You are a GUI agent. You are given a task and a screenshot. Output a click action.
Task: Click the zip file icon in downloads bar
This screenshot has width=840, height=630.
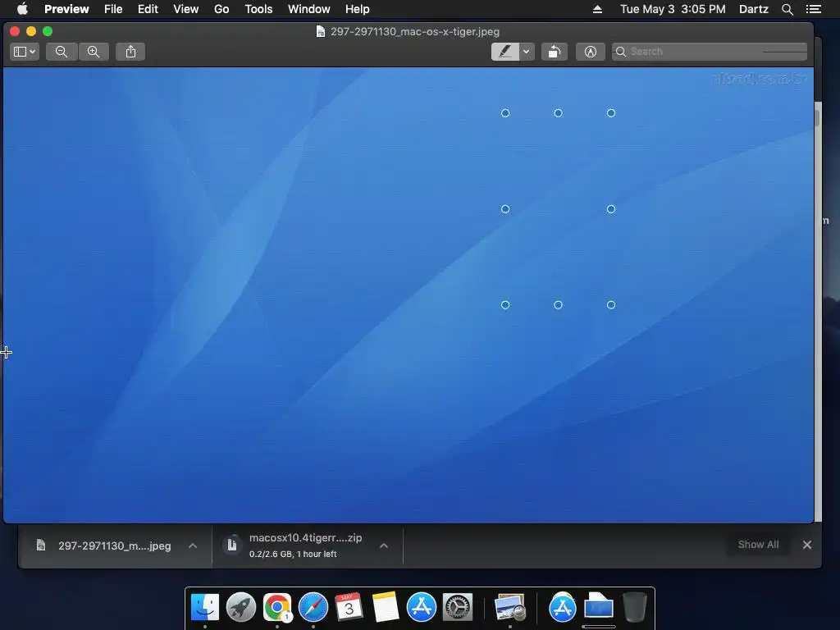tap(232, 545)
